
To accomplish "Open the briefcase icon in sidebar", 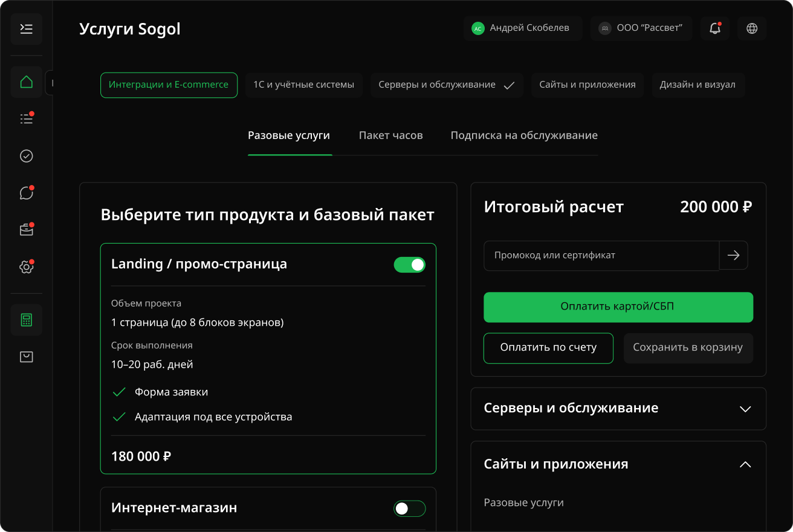I will (27, 230).
